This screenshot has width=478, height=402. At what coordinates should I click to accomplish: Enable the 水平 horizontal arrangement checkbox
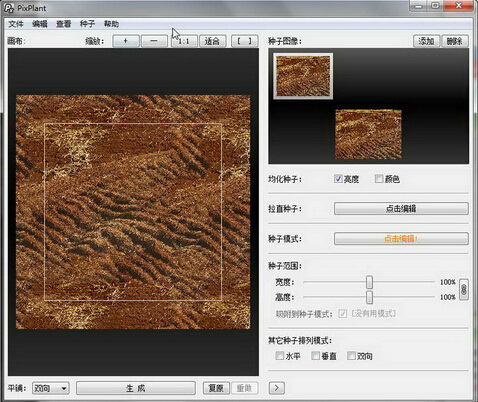pos(280,356)
